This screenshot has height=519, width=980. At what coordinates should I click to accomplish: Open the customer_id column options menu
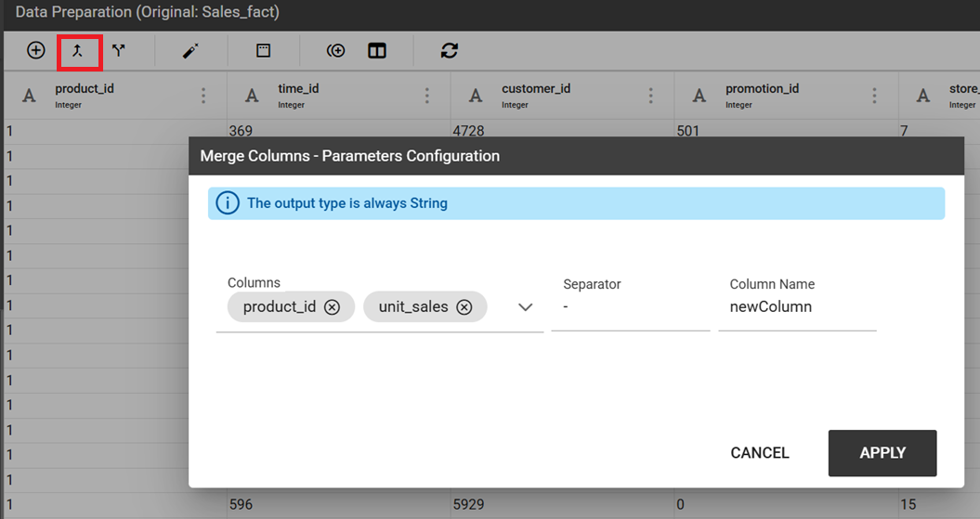pyautogui.click(x=650, y=96)
